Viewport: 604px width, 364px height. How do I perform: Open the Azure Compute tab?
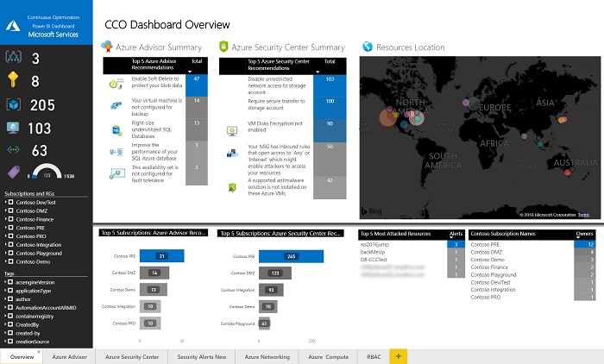pyautogui.click(x=328, y=357)
